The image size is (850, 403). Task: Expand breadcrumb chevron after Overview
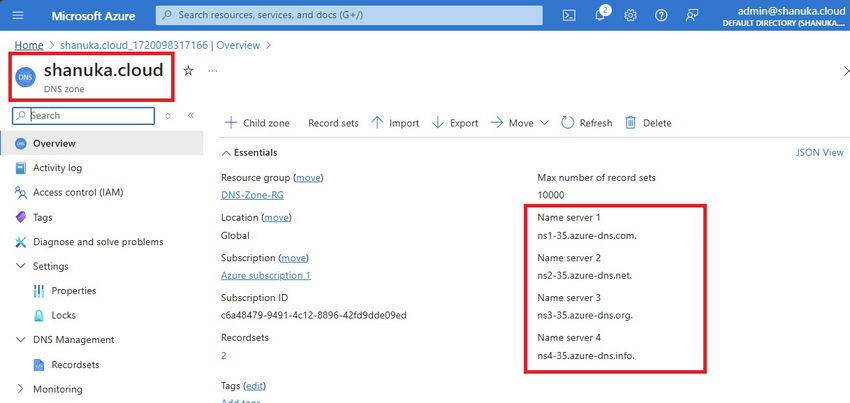tap(268, 46)
